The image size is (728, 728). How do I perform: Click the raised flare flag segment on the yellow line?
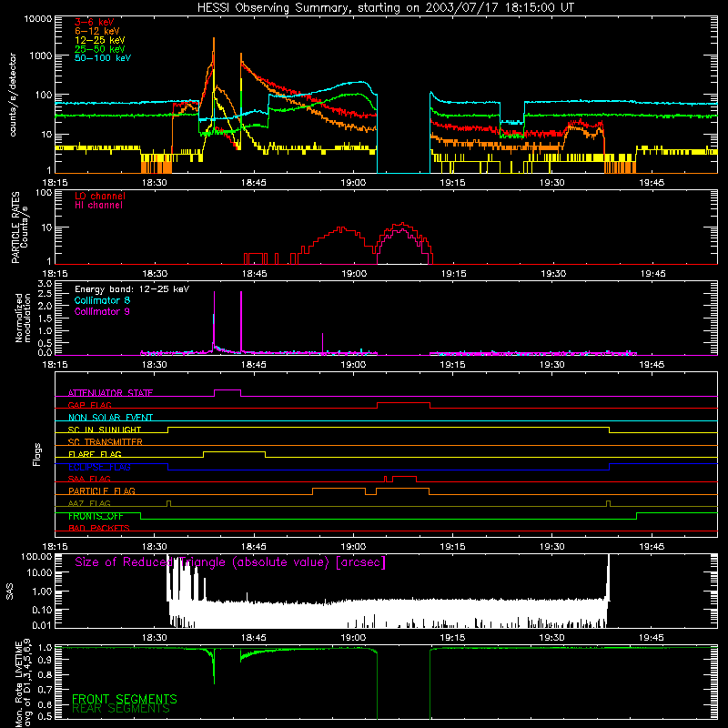click(235, 451)
